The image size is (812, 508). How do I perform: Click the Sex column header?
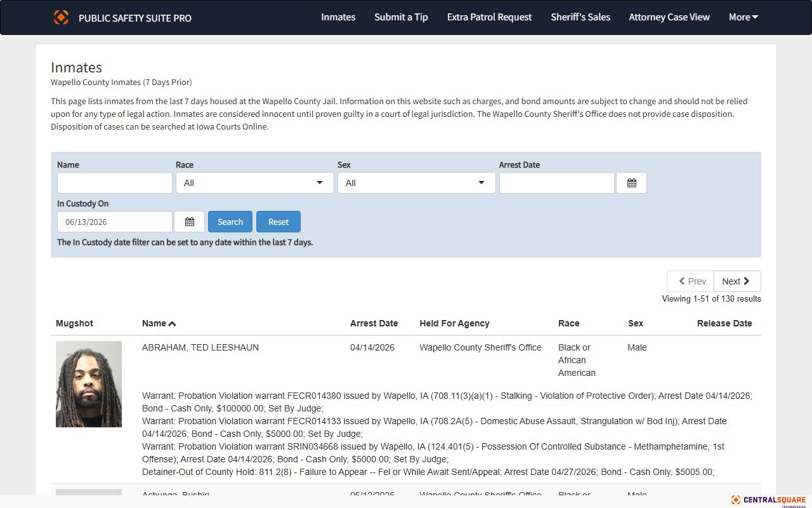(636, 323)
